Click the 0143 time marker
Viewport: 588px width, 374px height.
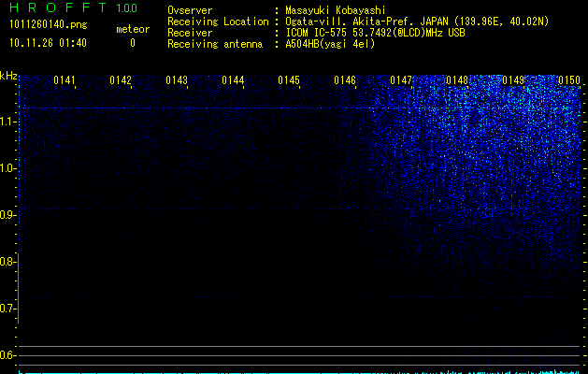(x=177, y=80)
